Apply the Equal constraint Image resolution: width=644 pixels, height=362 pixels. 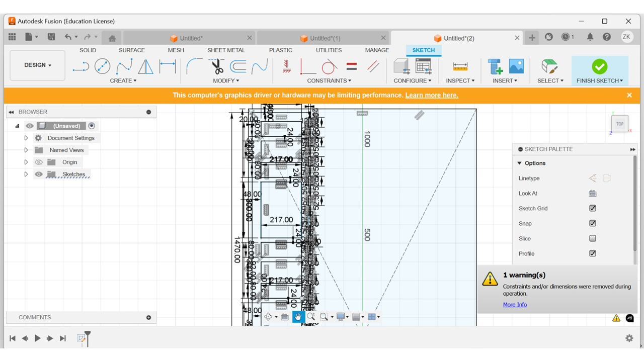coord(352,66)
